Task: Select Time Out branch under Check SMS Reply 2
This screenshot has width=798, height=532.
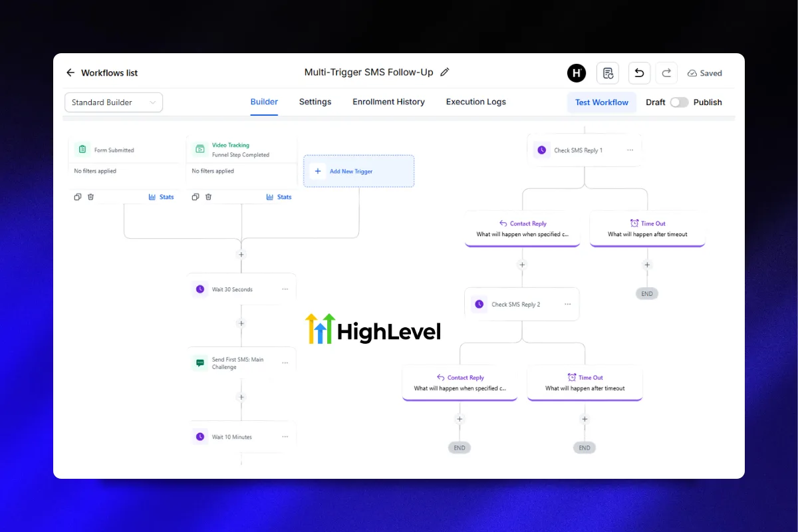Action: pos(585,383)
